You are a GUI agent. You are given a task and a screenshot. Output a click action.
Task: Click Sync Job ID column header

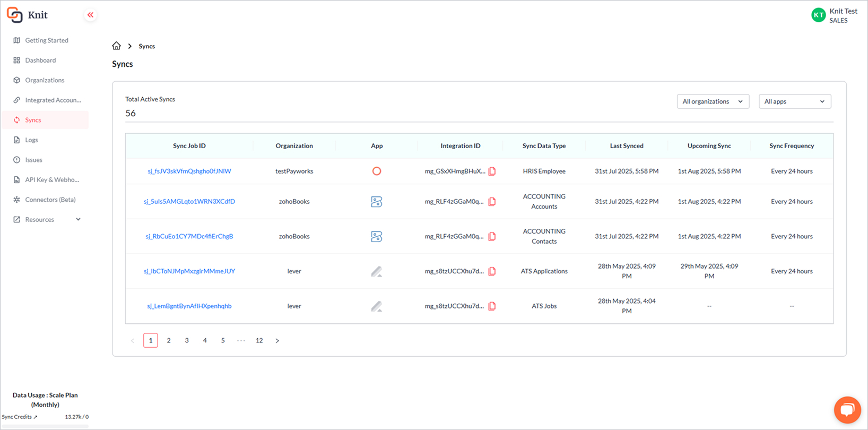click(x=189, y=145)
